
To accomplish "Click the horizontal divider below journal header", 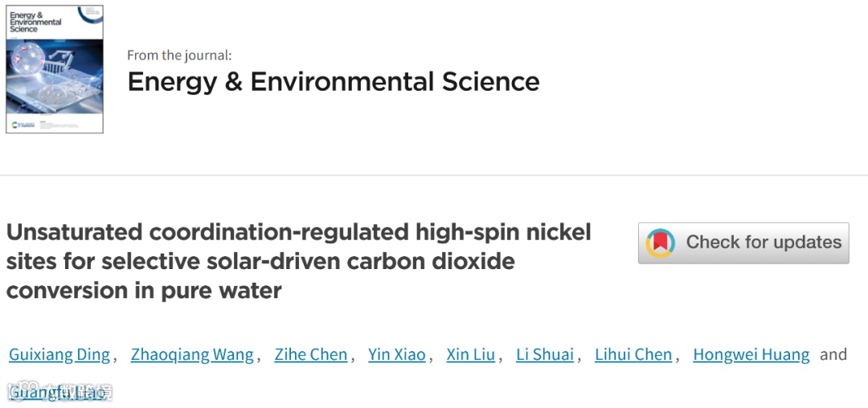I will point(434,175).
